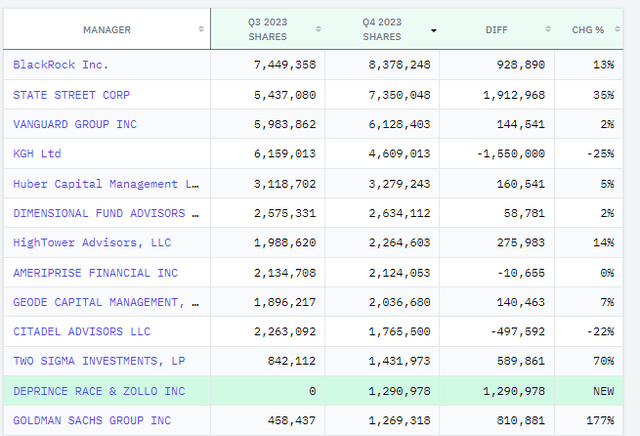
Task: Open BlackRock Inc. manager link
Action: 61,65
